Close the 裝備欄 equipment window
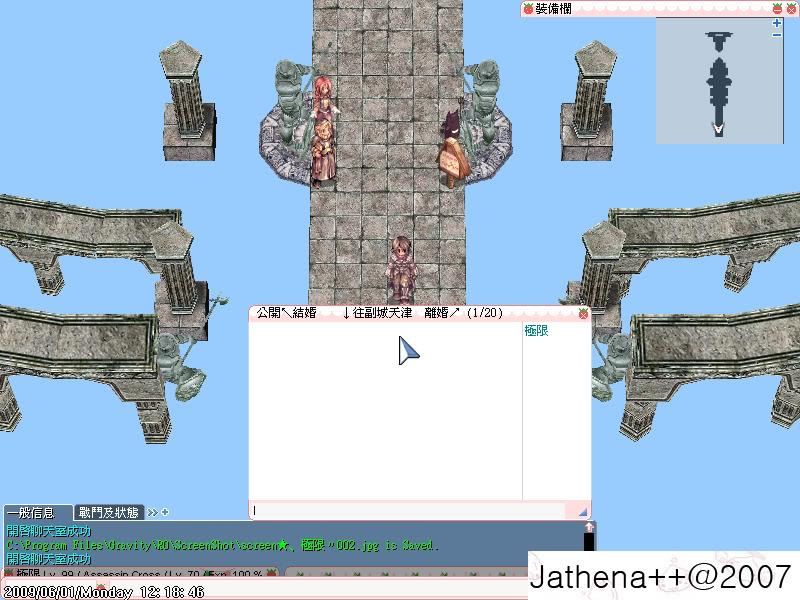The height and width of the screenshot is (600, 800). [791, 8]
